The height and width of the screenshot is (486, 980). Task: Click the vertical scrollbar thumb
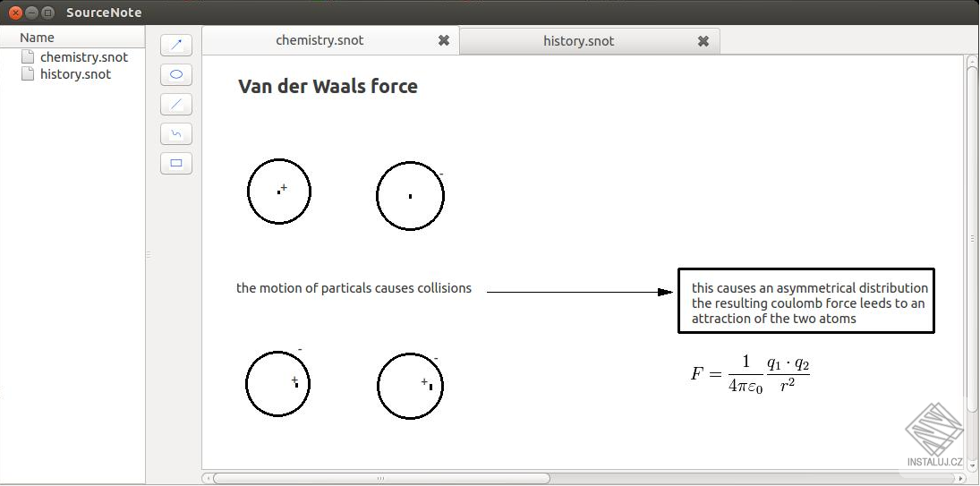tap(972, 238)
